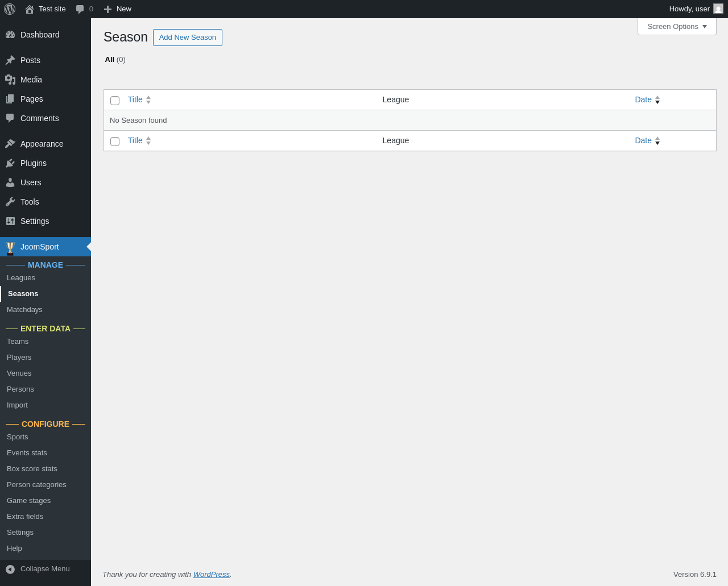Open Venues under Enter Data
The width and height of the screenshot is (728, 586).
[x=19, y=373]
